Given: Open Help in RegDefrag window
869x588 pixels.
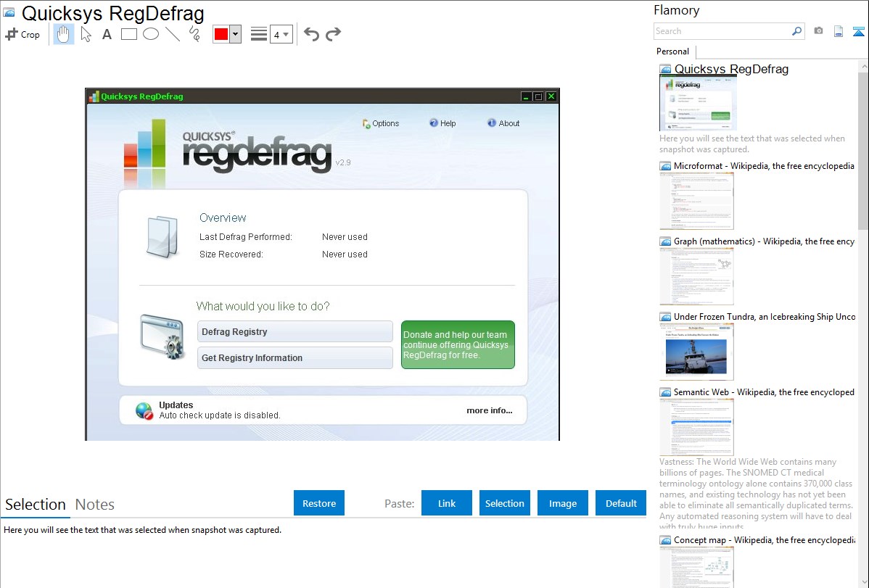Looking at the screenshot, I should [442, 123].
